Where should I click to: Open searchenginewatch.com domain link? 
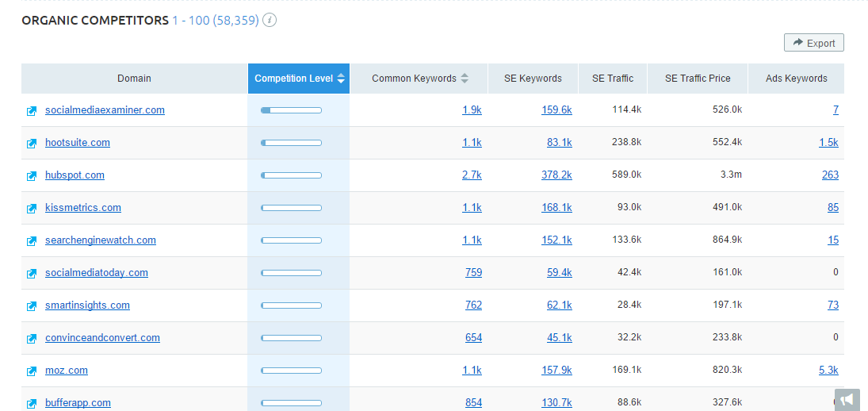coord(101,240)
